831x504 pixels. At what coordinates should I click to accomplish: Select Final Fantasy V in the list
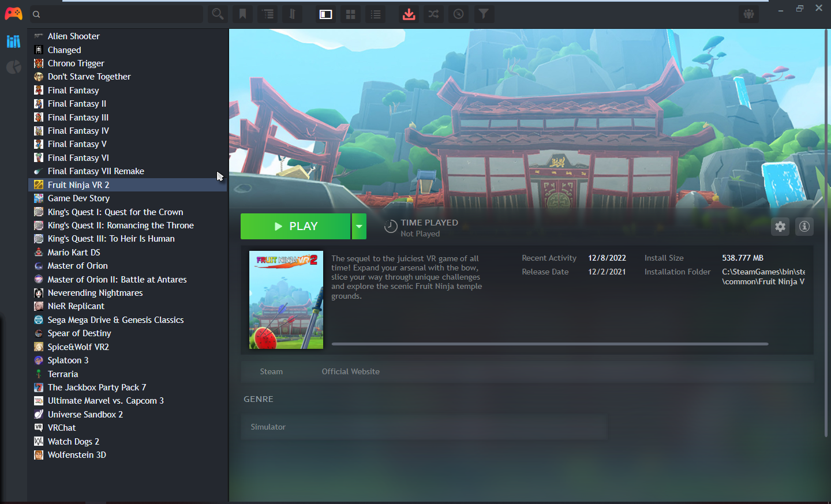click(x=128, y=144)
